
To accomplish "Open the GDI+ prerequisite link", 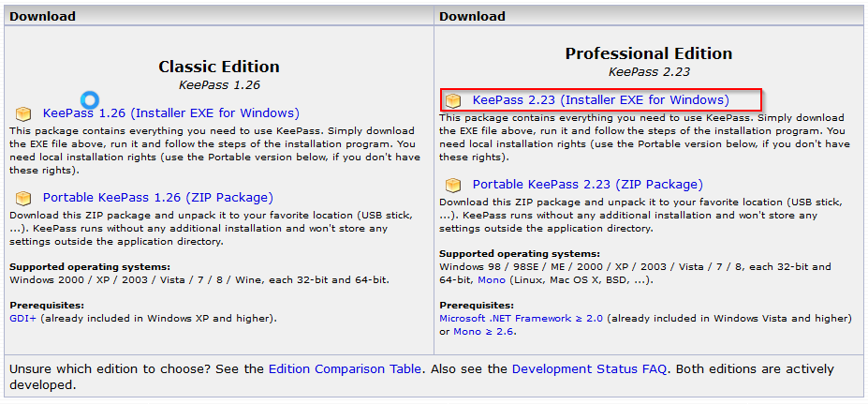I will pos(22,318).
